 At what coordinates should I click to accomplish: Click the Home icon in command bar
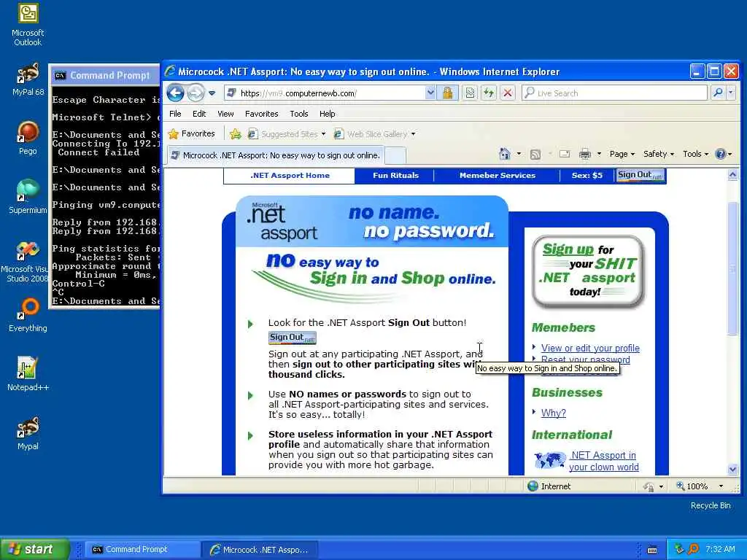(505, 154)
